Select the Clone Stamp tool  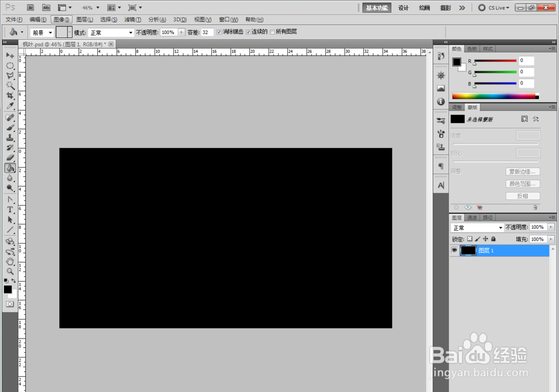tap(10, 137)
